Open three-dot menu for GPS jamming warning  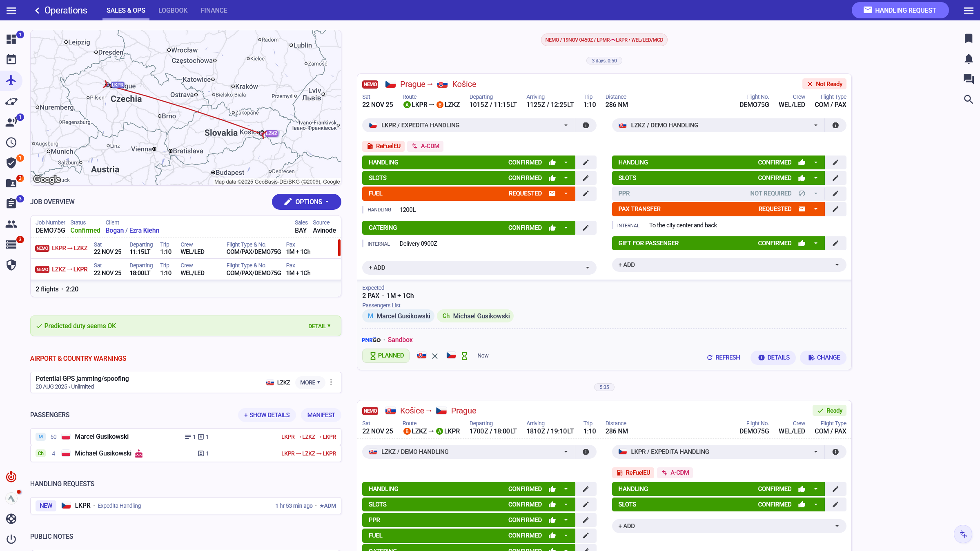(331, 382)
